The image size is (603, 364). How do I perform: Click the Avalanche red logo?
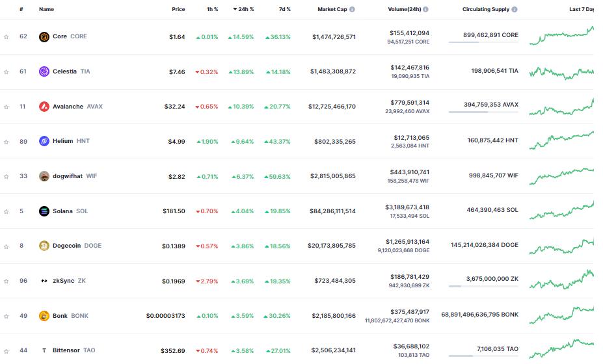(44, 107)
